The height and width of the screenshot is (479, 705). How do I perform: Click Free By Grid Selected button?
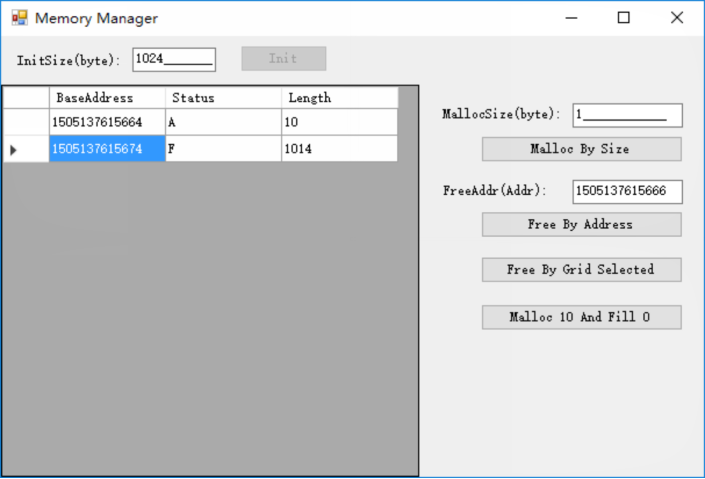pos(581,270)
